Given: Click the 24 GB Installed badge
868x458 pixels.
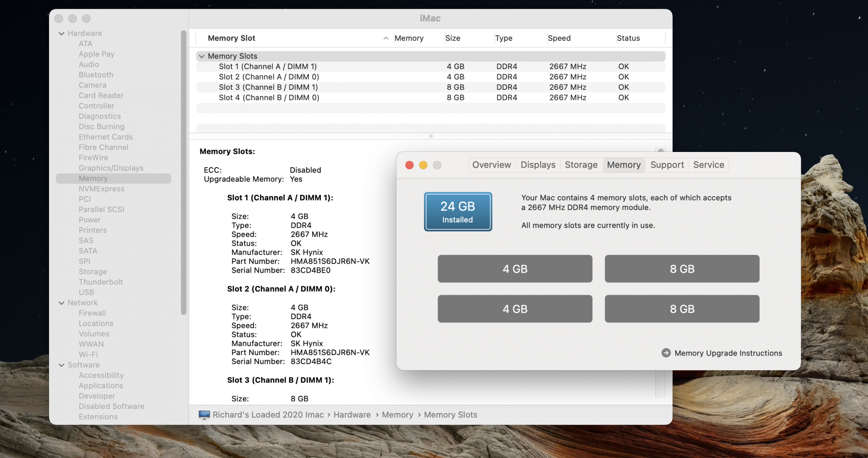Looking at the screenshot, I should [x=458, y=212].
